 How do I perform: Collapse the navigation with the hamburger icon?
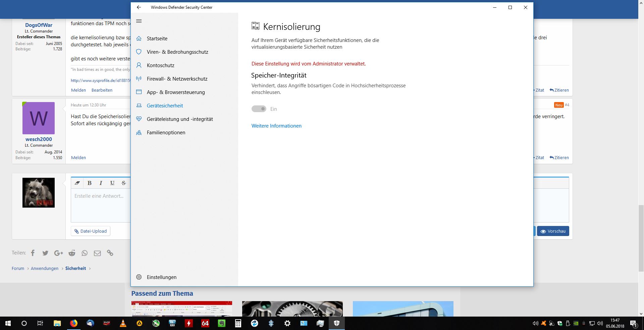(139, 21)
